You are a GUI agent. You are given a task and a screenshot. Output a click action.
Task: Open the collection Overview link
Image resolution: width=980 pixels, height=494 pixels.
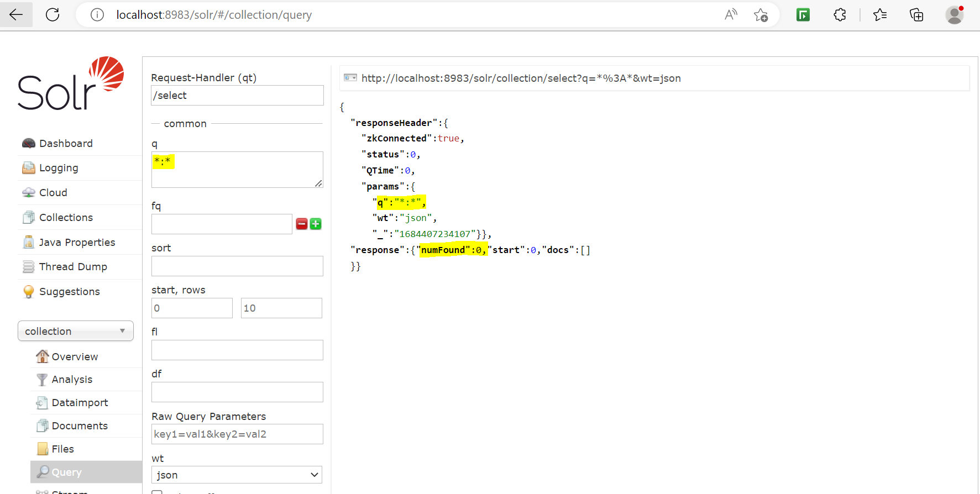(x=75, y=357)
